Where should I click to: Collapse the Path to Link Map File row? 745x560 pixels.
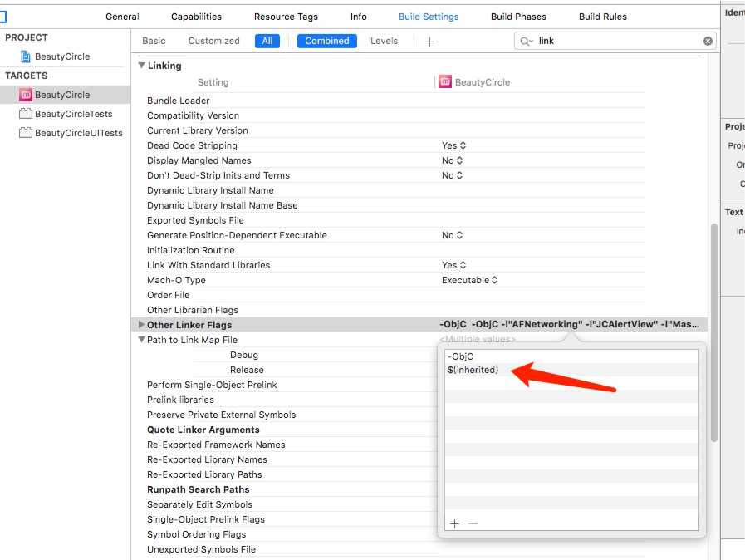141,340
